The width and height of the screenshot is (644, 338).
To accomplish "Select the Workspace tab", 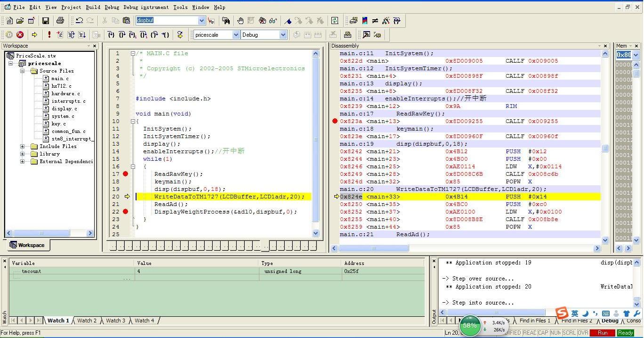I will [x=27, y=245].
